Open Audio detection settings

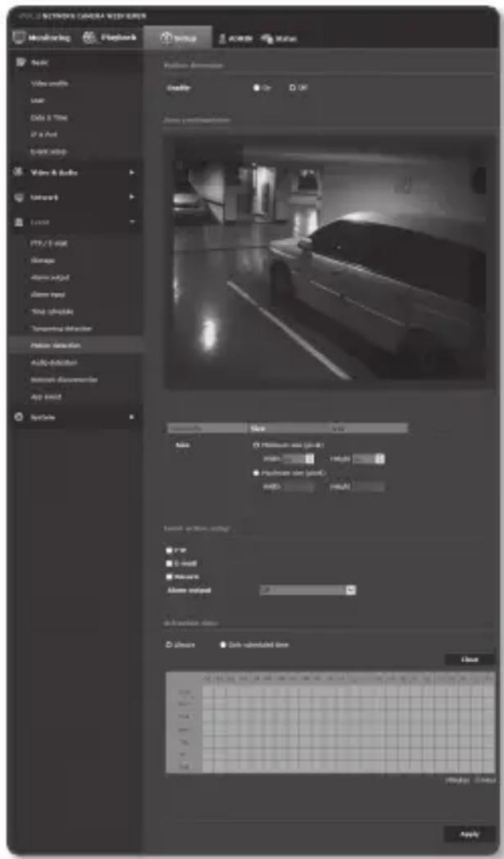54,362
